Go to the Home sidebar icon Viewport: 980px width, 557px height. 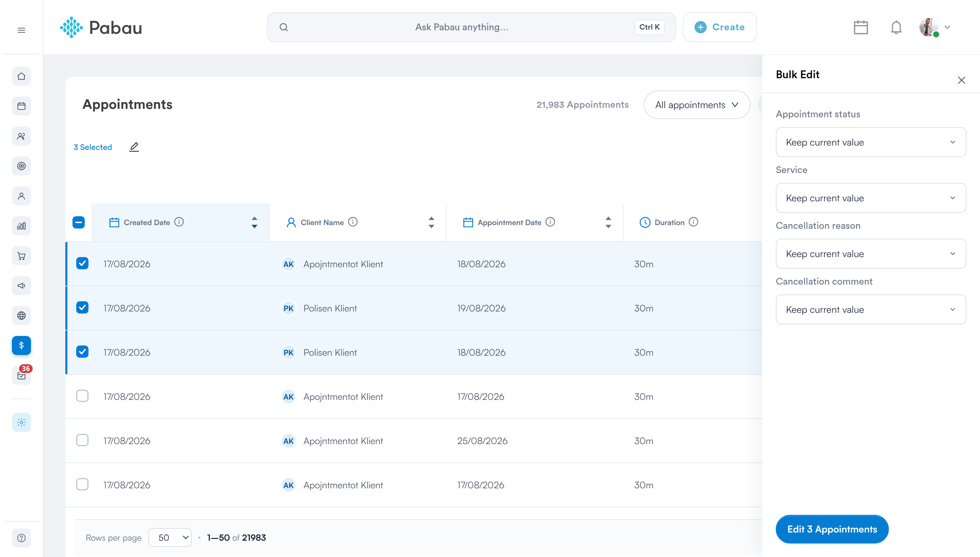tap(21, 77)
